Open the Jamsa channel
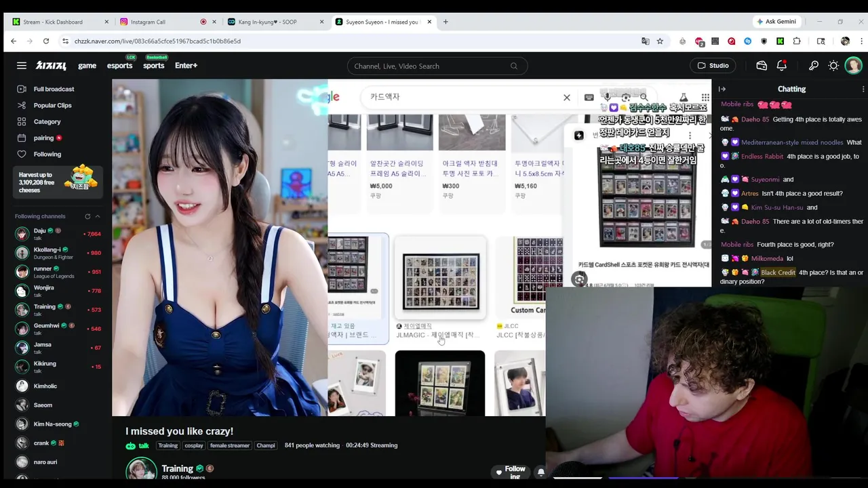Screen dimensions: 868x488 (58, 348)
